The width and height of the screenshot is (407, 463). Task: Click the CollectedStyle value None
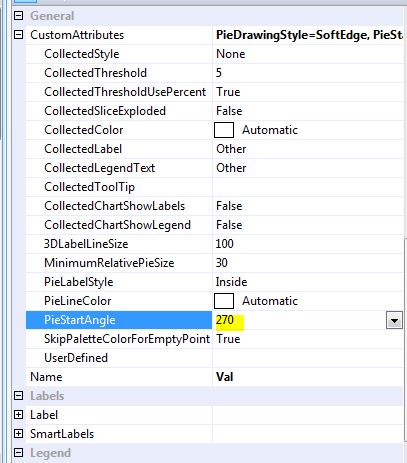point(230,54)
